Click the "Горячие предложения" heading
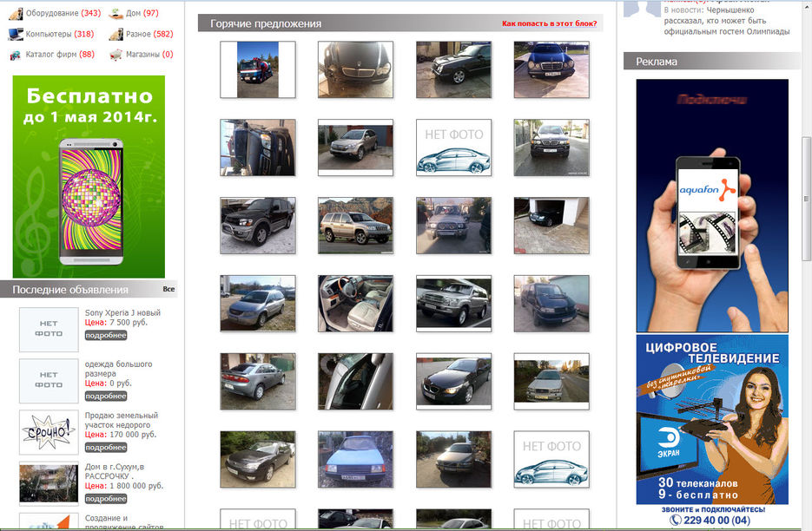 [x=266, y=23]
